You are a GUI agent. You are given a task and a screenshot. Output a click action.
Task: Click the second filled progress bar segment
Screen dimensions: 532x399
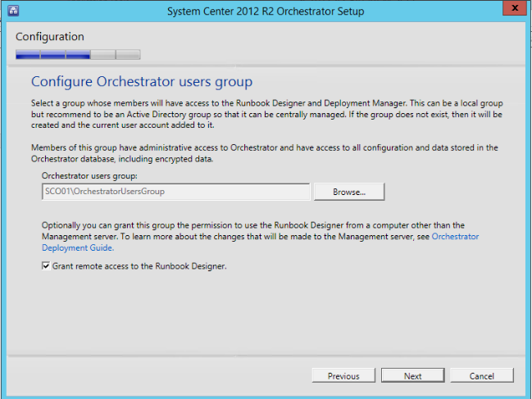53,55
